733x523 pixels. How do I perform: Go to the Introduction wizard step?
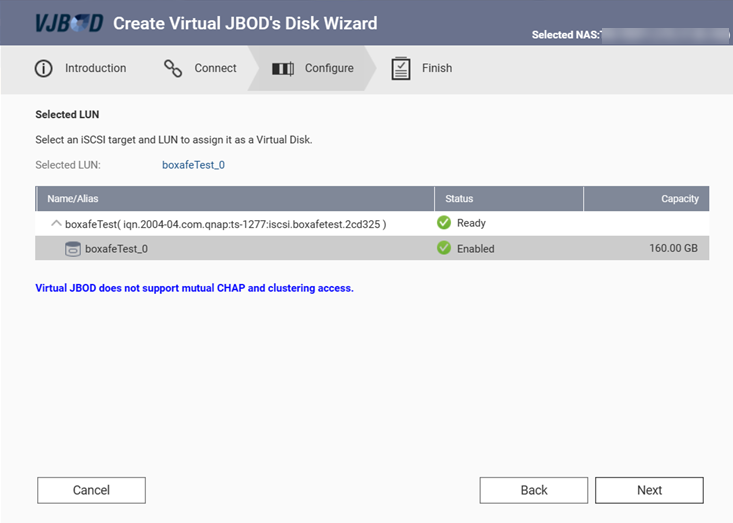pyautogui.click(x=95, y=69)
